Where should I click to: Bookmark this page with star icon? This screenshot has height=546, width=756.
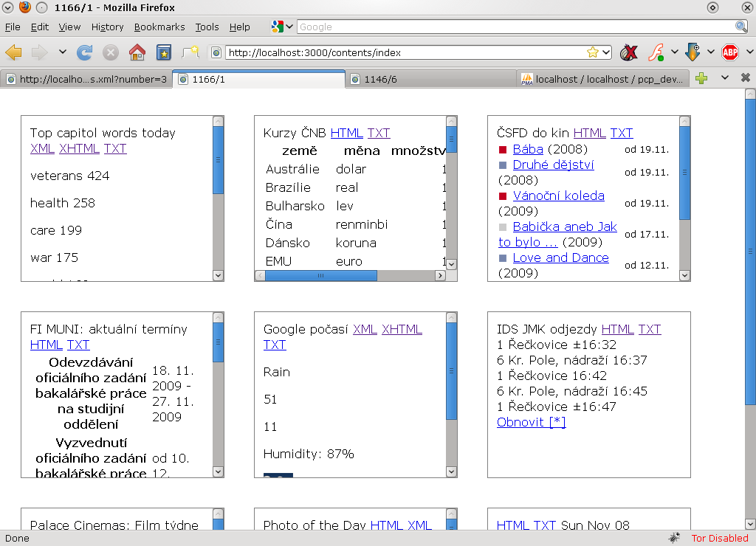tap(593, 52)
